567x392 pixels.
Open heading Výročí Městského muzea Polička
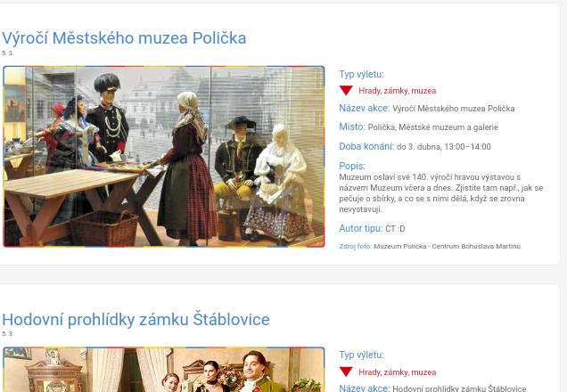point(124,38)
